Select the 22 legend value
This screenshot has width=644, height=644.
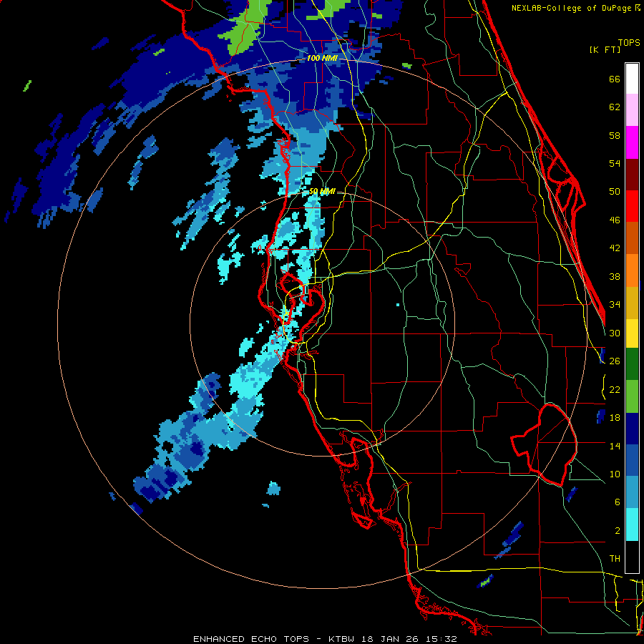coord(615,389)
